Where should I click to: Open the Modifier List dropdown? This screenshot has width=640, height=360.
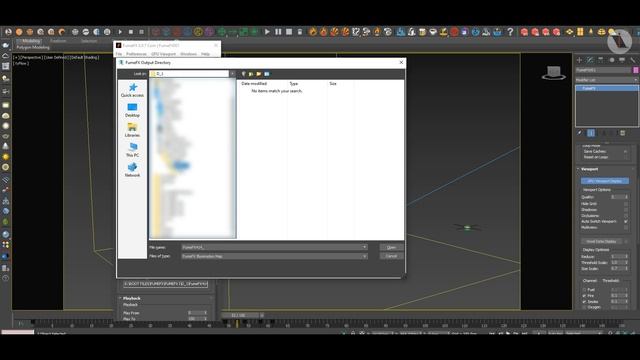tap(607, 80)
